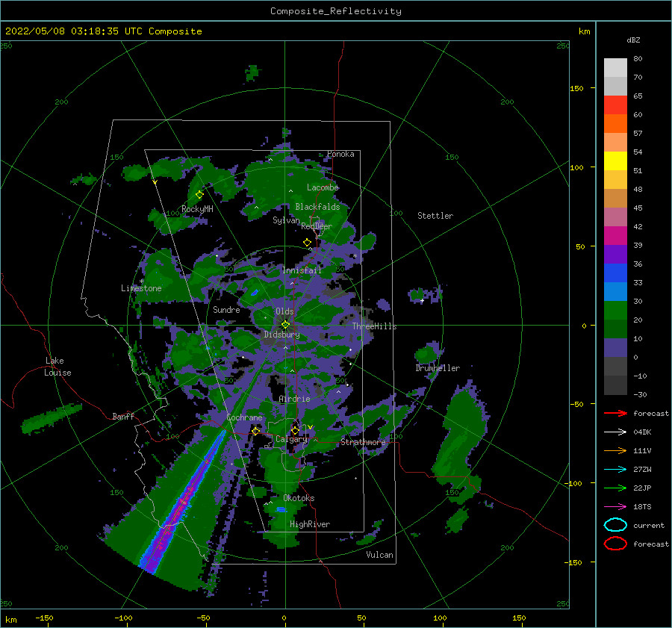Click the Sylvan label
The width and height of the screenshot is (672, 628).
click(286, 220)
